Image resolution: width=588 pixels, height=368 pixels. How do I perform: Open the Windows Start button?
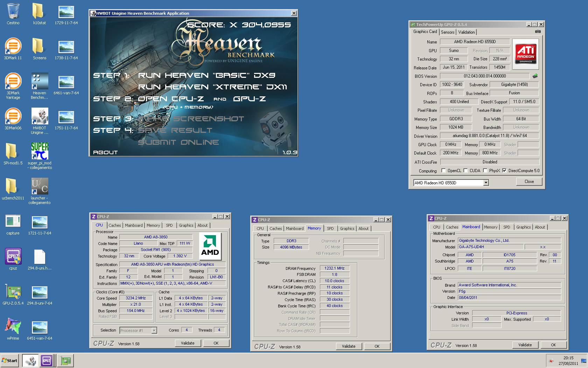tap(10, 361)
